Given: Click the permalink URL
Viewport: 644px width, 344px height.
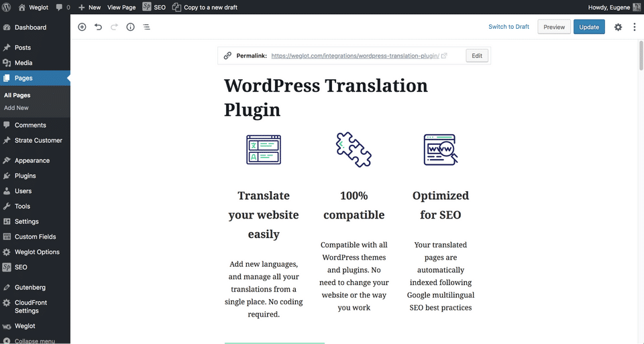Looking at the screenshot, I should click(355, 56).
